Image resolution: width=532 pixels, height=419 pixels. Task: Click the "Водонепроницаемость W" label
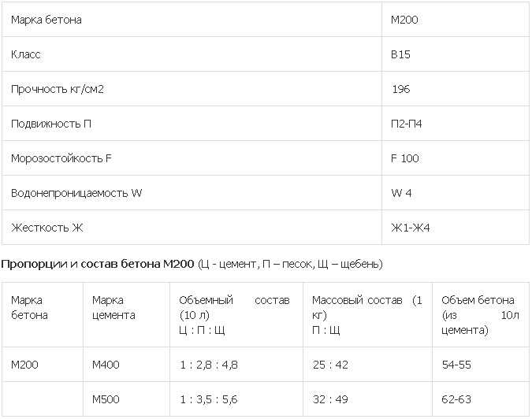[x=76, y=193]
